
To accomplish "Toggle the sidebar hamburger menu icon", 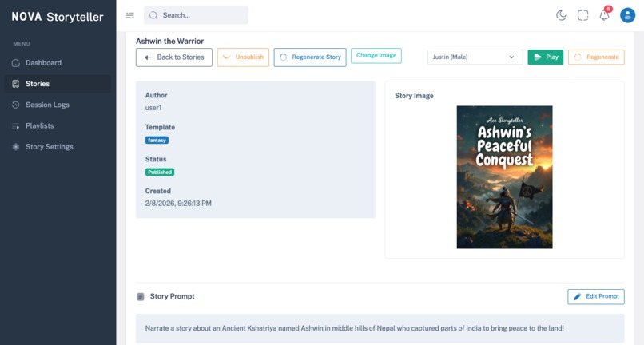I will click(x=129, y=15).
